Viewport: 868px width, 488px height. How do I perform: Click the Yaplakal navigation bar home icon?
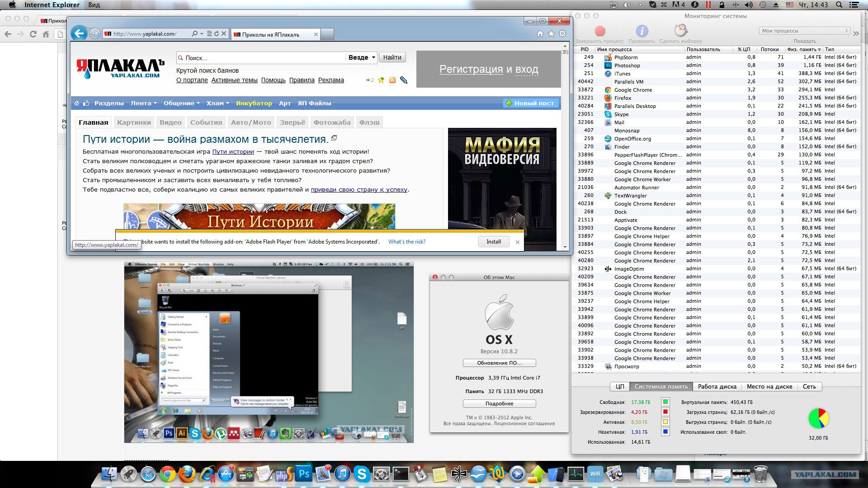pyautogui.click(x=76, y=103)
